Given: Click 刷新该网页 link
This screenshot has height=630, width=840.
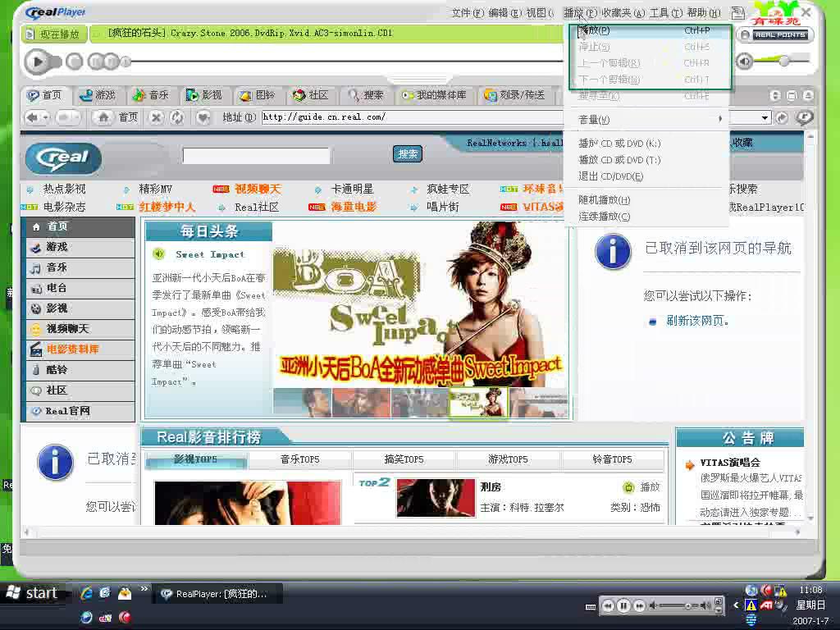Looking at the screenshot, I should (x=696, y=321).
